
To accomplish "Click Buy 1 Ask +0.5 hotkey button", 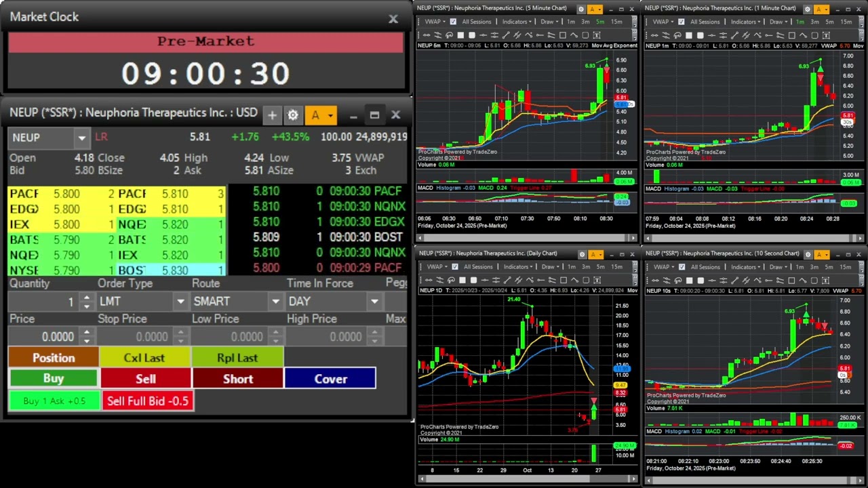I will click(54, 401).
